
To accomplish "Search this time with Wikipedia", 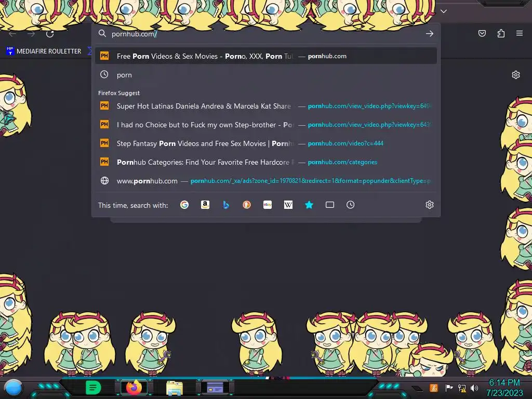I will pyautogui.click(x=288, y=205).
